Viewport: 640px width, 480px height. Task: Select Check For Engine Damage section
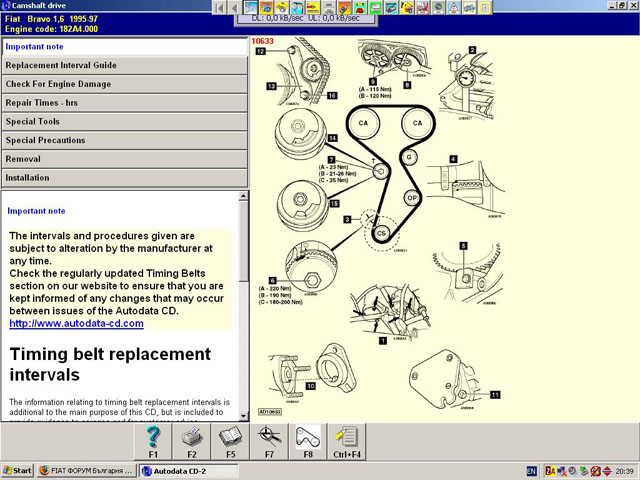(x=124, y=84)
